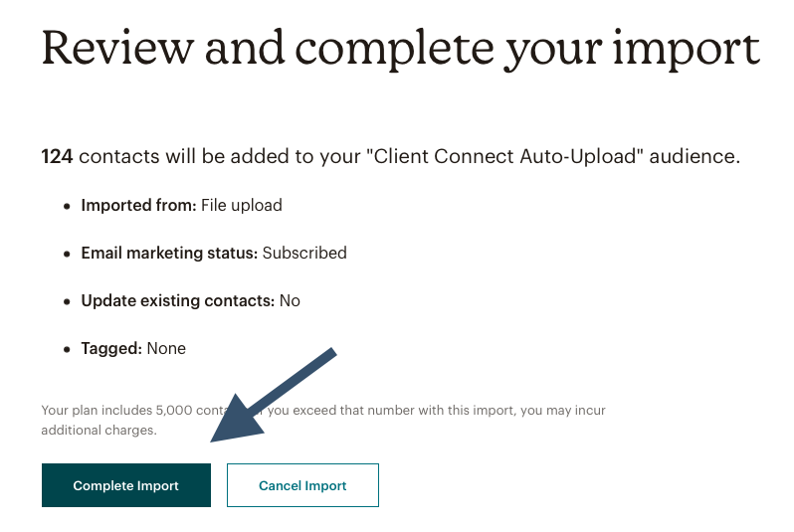
Task: Click the 'Subscribed' status value
Action: pyautogui.click(x=304, y=253)
